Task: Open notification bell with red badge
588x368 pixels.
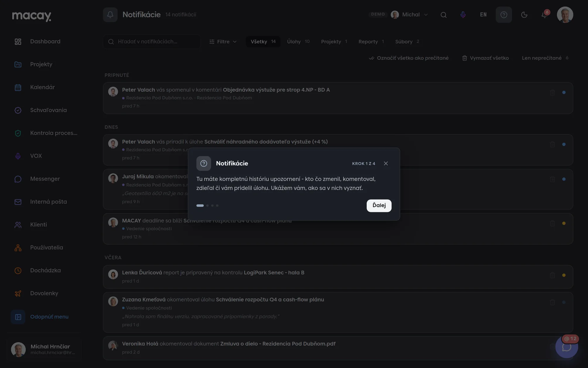Action: pos(544,15)
